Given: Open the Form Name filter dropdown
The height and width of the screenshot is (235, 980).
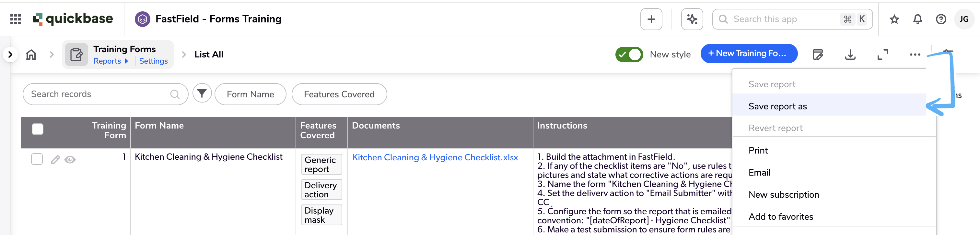Looking at the screenshot, I should tap(250, 94).
